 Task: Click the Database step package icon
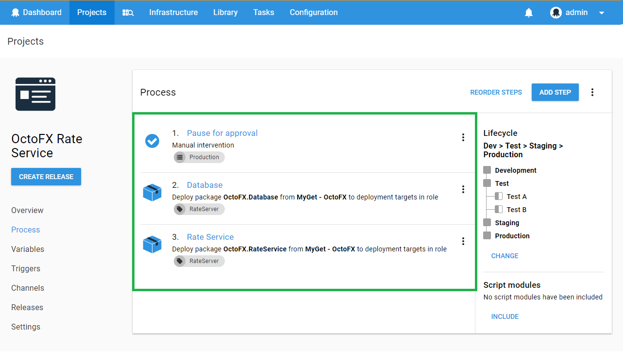152,193
